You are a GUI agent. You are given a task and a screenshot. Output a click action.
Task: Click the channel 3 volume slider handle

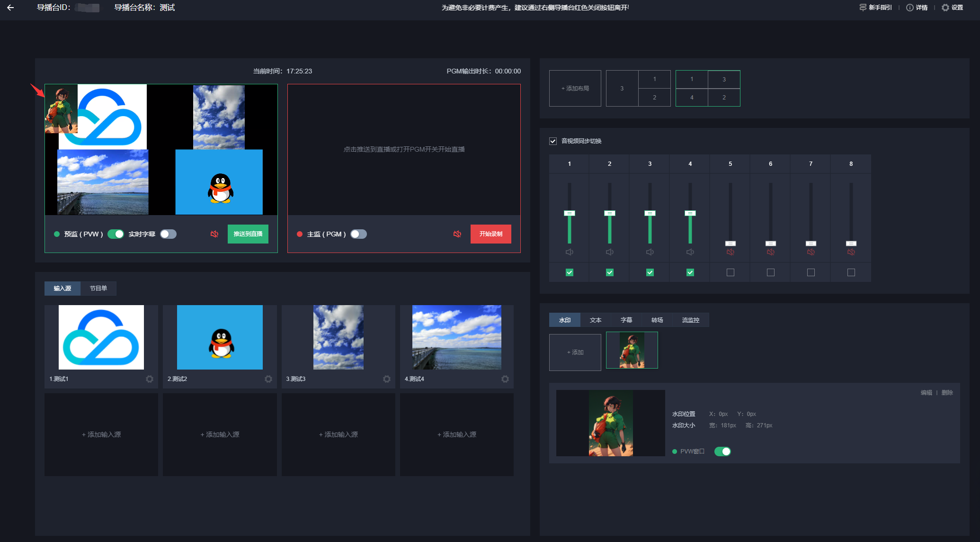click(650, 213)
